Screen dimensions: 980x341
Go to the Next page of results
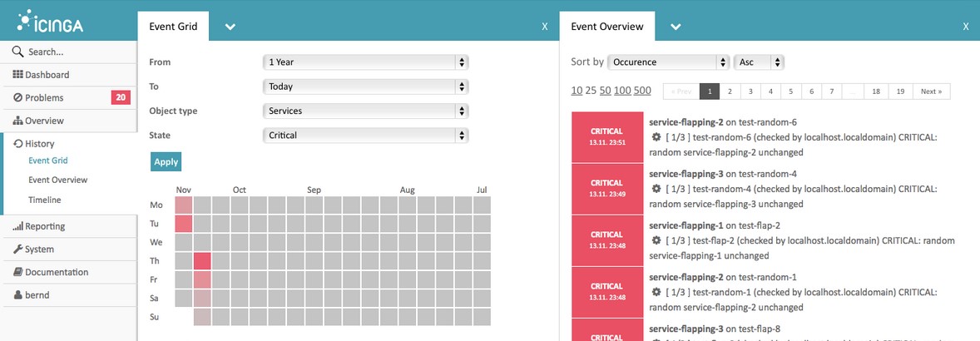pyautogui.click(x=931, y=91)
